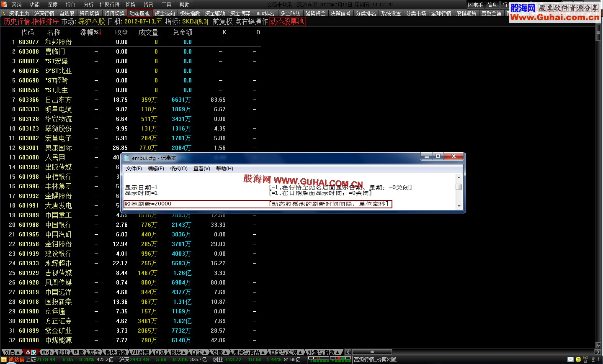Click the 沪深行情 toolbar button
The height and width of the screenshot is (364, 603).
point(44,13)
